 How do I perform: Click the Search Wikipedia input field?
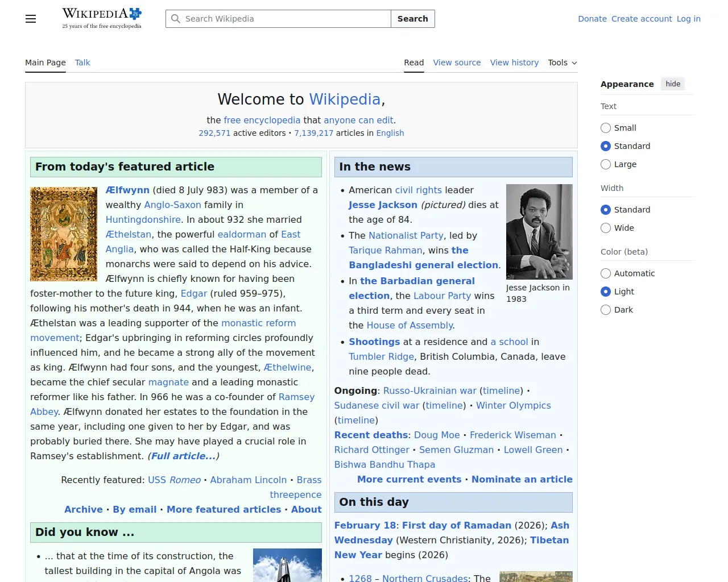(279, 19)
